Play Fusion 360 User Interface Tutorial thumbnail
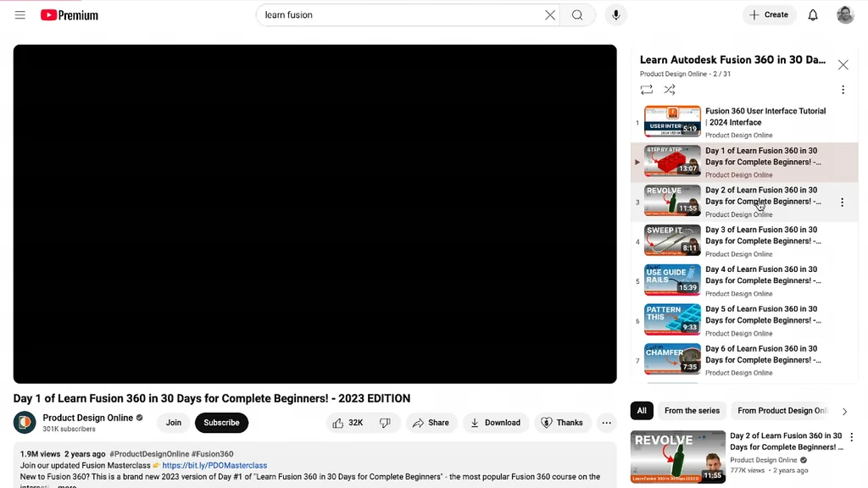Image resolution: width=868 pixels, height=488 pixels. click(672, 122)
